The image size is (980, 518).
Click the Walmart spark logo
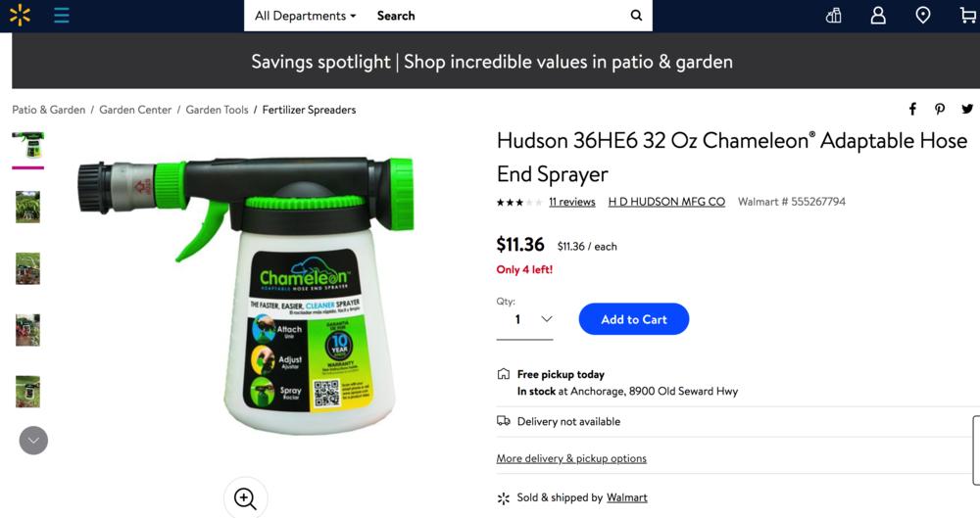pyautogui.click(x=20, y=15)
